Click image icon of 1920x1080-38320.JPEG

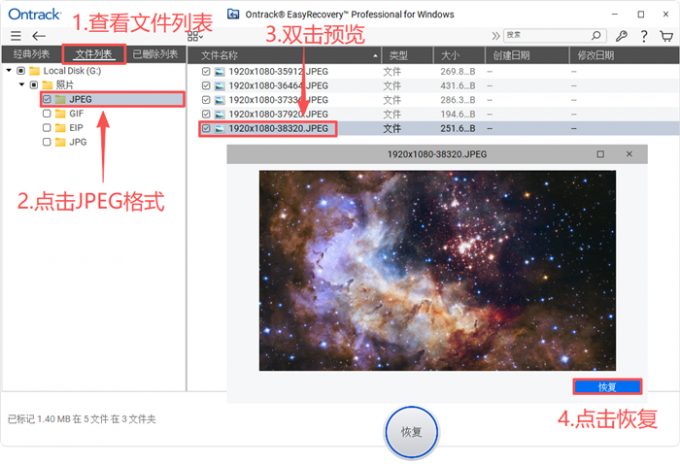point(220,128)
